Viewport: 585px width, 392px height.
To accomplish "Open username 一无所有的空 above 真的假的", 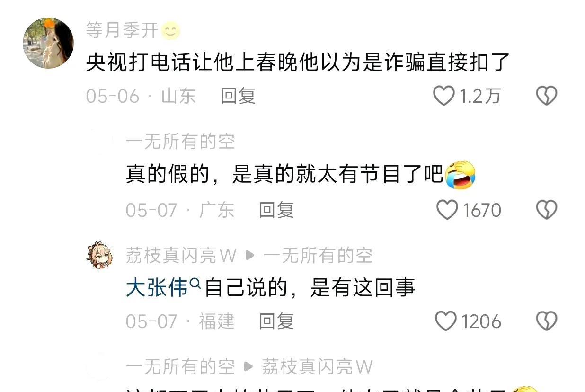I will click(x=180, y=142).
